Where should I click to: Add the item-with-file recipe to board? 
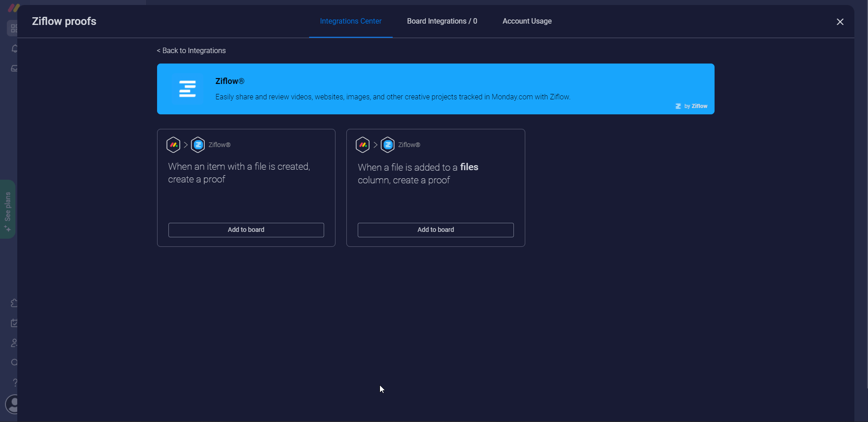(246, 230)
